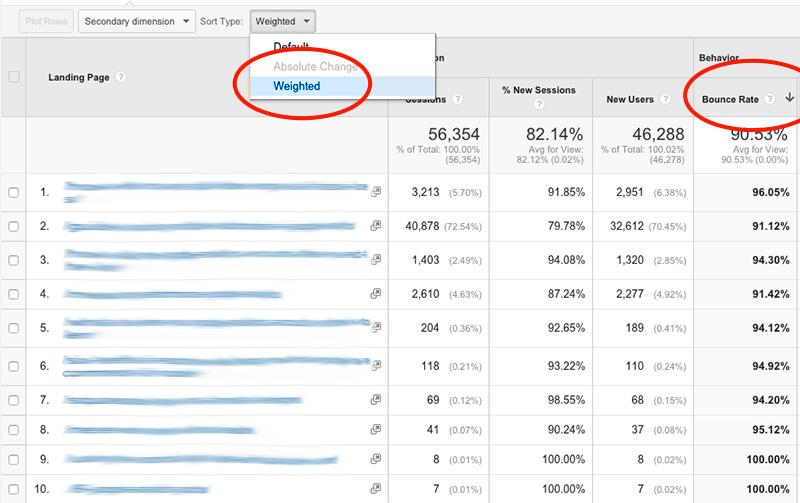Open the Sort Type Weighted dropdown
Viewport: 800px width, 503px height.
pyautogui.click(x=283, y=21)
